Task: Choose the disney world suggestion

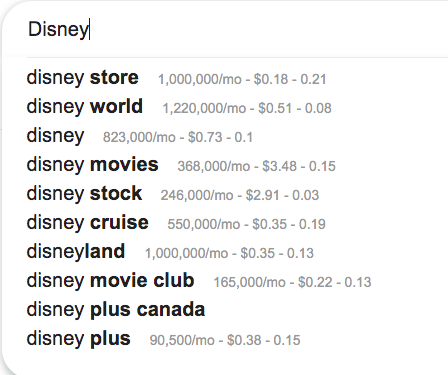Action: click(85, 107)
